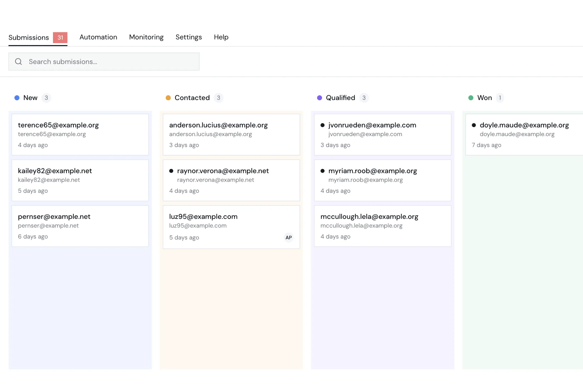Click unread dot on doyle.maude card
The width and height of the screenshot is (583, 392).
(474, 125)
